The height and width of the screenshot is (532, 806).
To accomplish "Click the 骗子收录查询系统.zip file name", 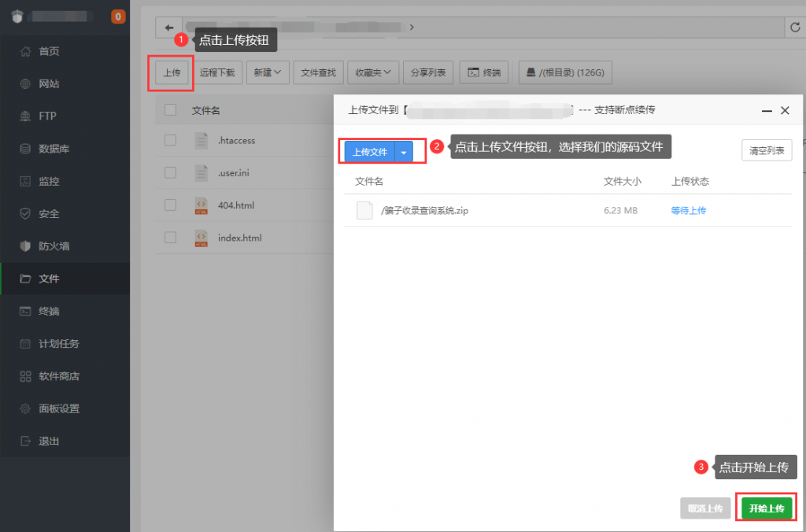I will (x=424, y=211).
